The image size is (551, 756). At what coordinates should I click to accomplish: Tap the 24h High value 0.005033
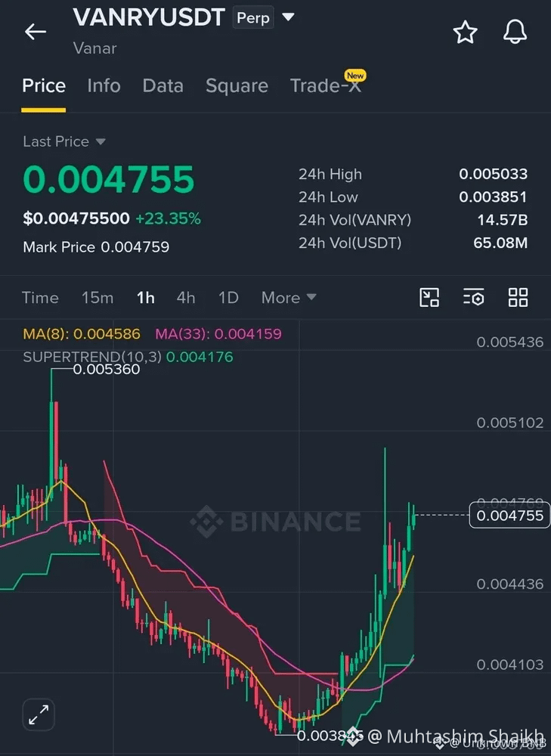coord(493,174)
